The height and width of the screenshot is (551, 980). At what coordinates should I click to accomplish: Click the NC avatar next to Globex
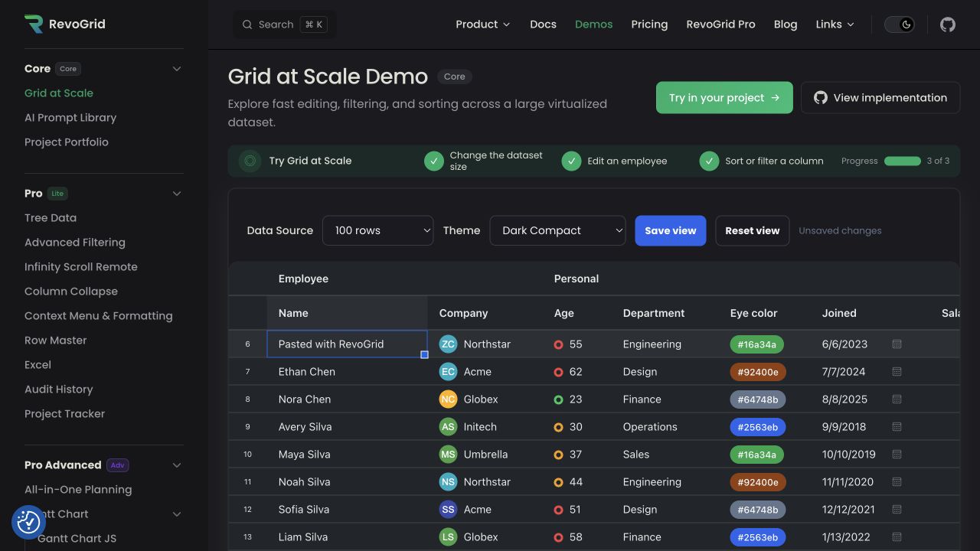click(448, 399)
